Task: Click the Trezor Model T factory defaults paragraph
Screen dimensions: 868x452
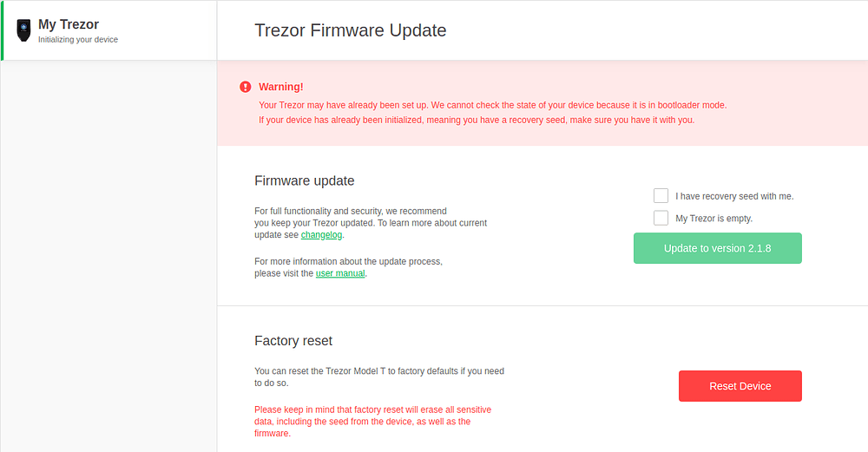Action: 378,377
